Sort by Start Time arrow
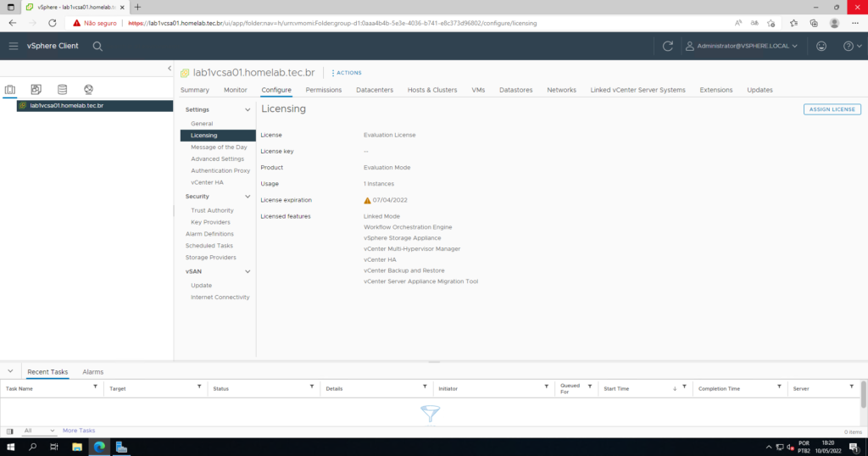This screenshot has height=456, width=868. pyautogui.click(x=674, y=388)
